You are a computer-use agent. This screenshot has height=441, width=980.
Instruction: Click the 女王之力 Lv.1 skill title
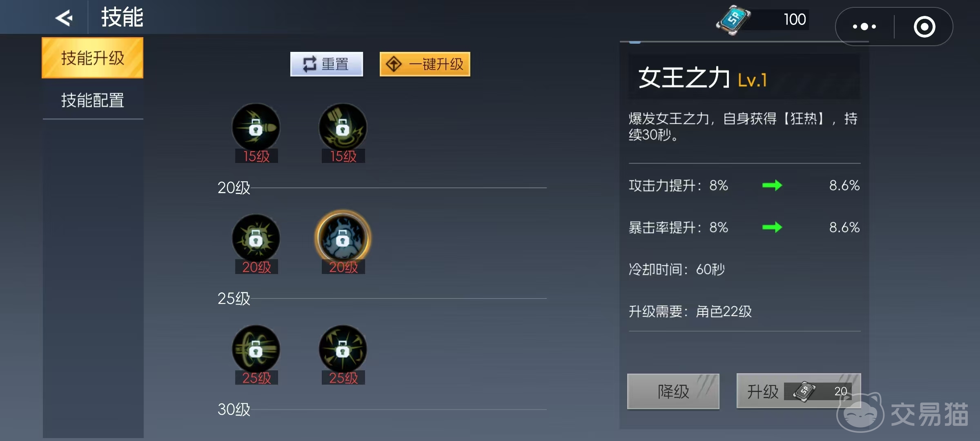[x=702, y=78]
